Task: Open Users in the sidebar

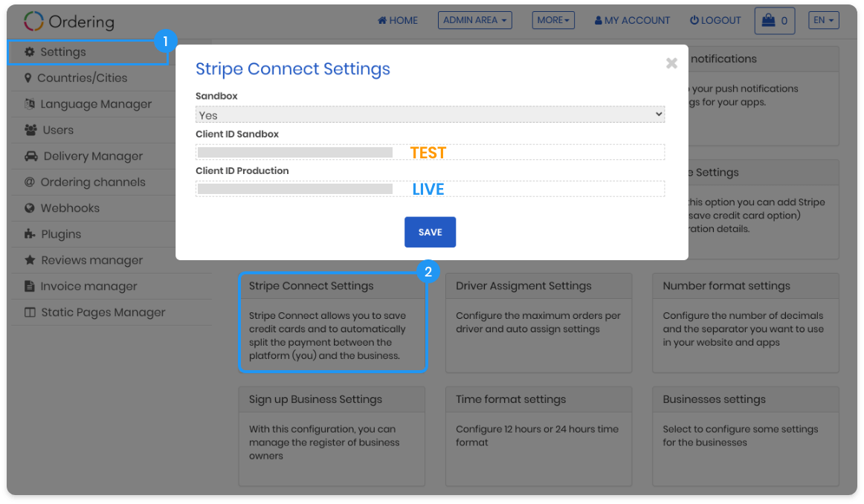Action: 93,130
